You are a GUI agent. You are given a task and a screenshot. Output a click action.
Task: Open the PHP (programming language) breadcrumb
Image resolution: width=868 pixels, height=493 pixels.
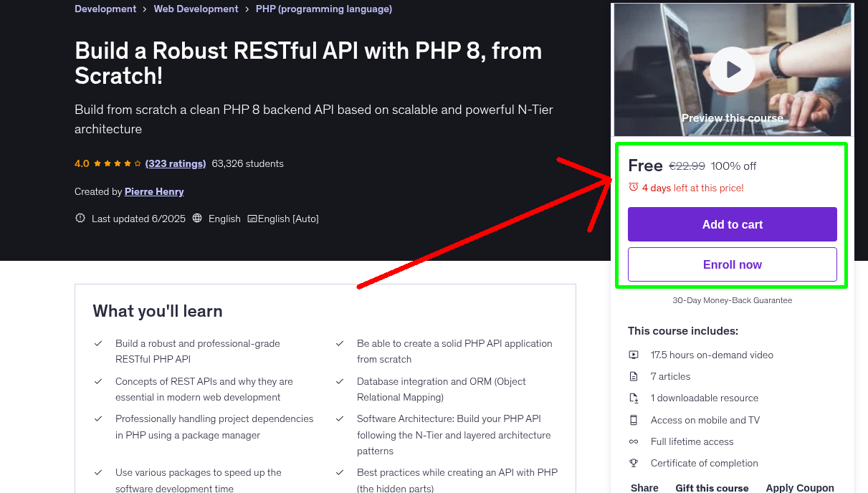point(323,9)
